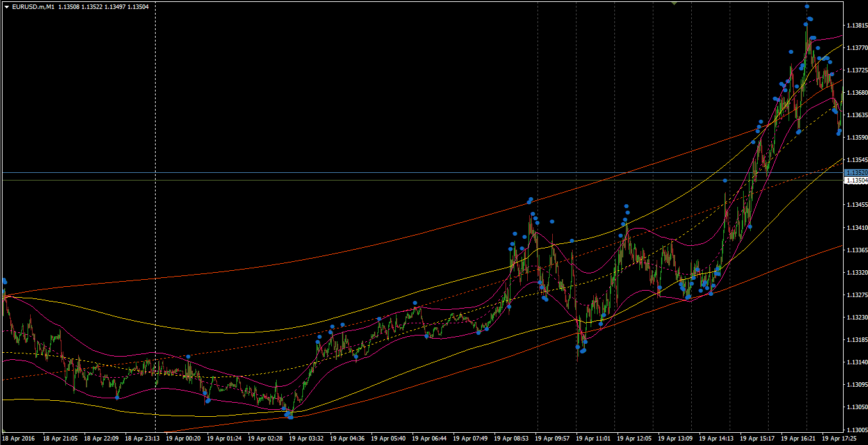Image resolution: width=868 pixels, height=445 pixels.
Task: Click the 1.13410 price scale label
Action: pos(857,228)
